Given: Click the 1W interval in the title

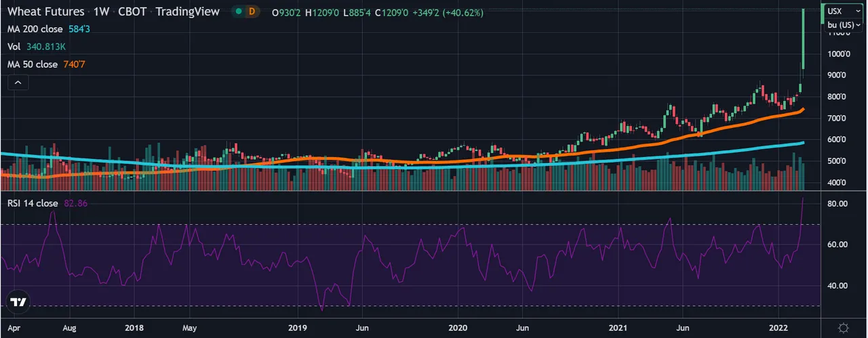Looking at the screenshot, I should coord(101,12).
